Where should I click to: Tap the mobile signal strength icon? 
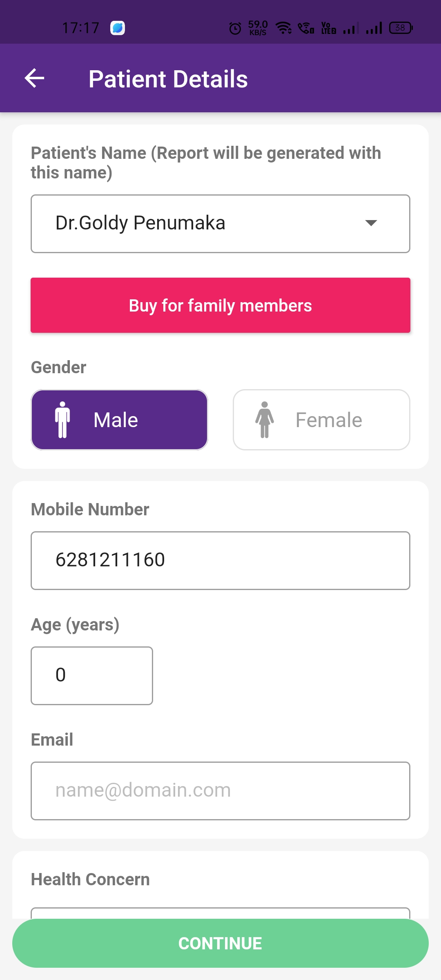tap(374, 28)
